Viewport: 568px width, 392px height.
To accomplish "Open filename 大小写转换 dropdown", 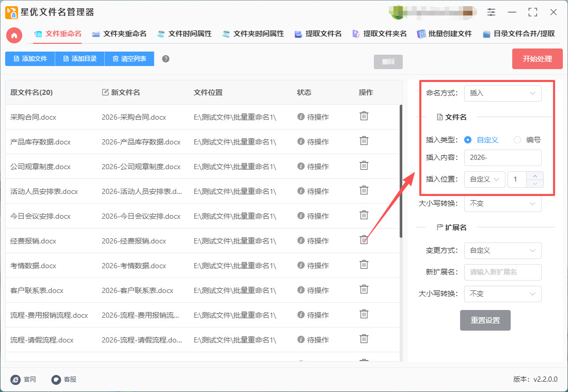I will pyautogui.click(x=503, y=203).
